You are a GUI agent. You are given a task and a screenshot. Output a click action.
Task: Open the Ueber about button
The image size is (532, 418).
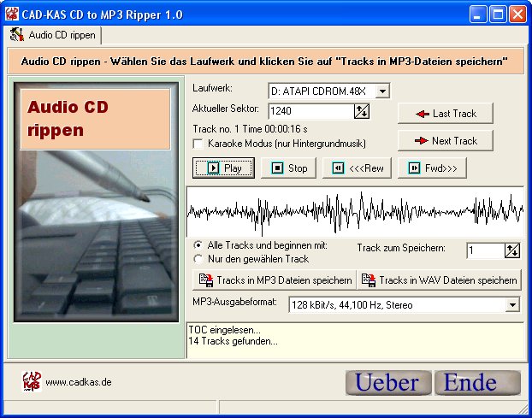(387, 382)
